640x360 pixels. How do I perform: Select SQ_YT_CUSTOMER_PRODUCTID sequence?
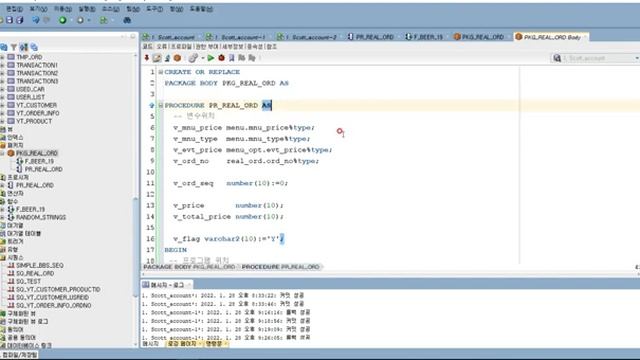click(x=58, y=290)
